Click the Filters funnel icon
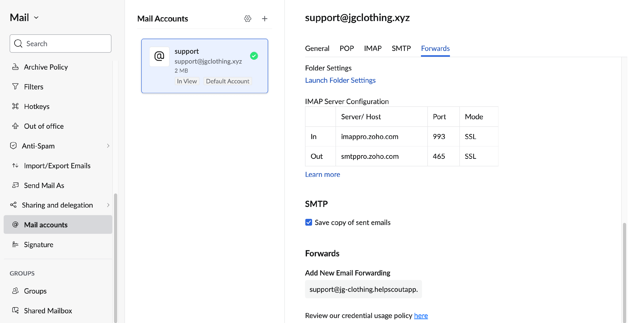644x323 pixels. tap(15, 87)
